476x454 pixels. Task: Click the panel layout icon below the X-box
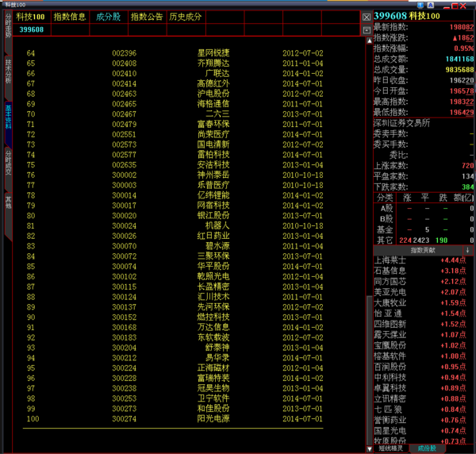[367, 29]
